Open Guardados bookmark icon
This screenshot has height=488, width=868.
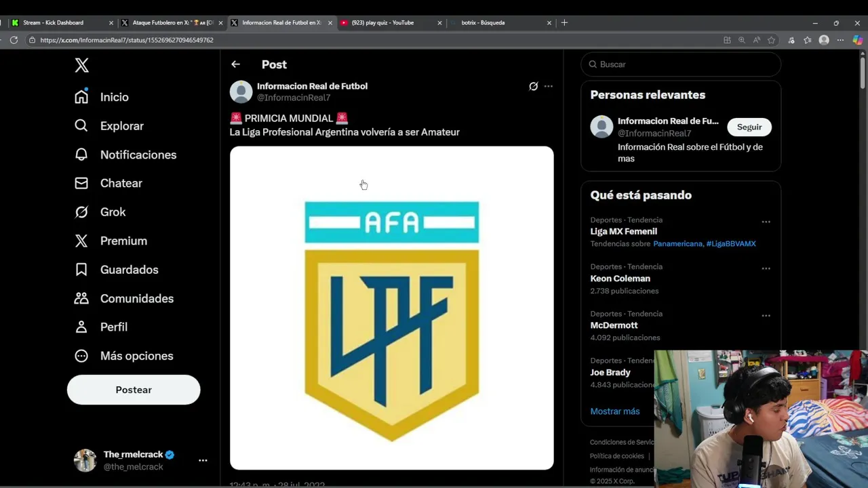coord(81,270)
